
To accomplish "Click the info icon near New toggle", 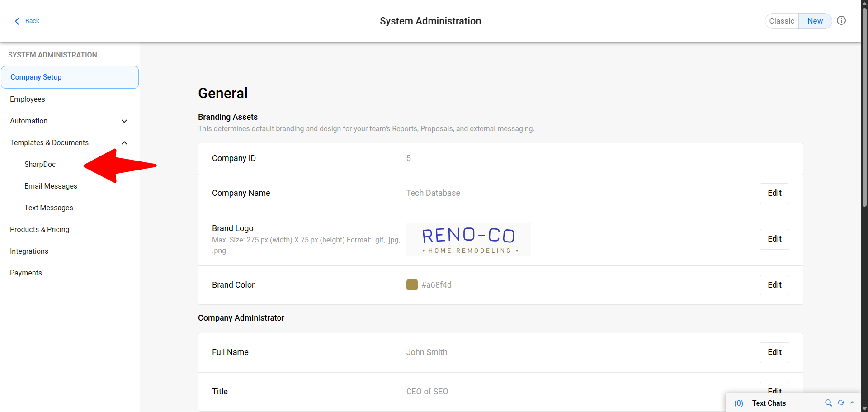I will (x=841, y=20).
